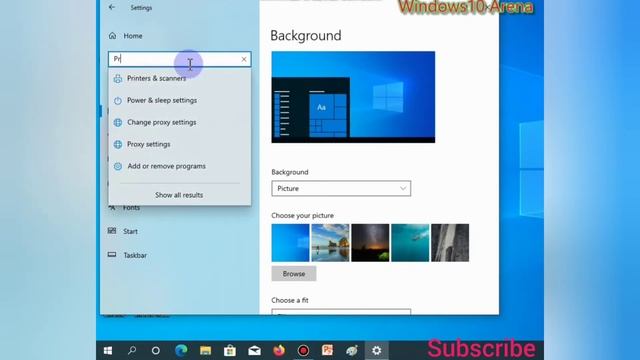Open Mail app from taskbar
The image size is (640, 360).
pyautogui.click(x=254, y=351)
